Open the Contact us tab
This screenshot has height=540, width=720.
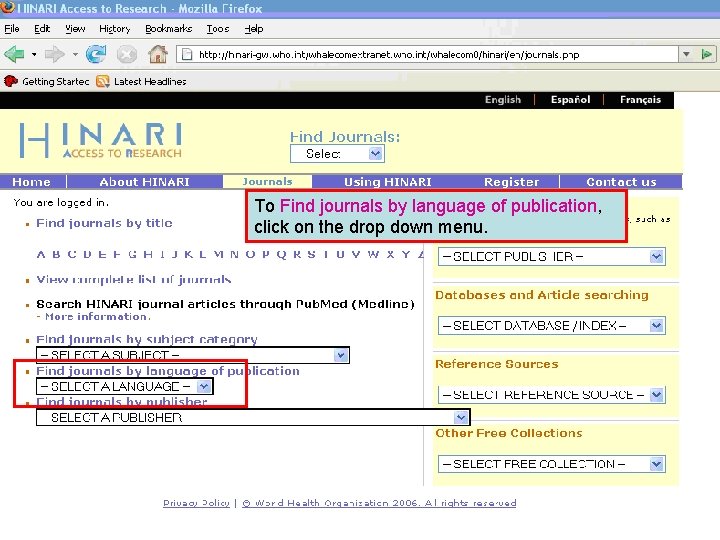pyautogui.click(x=621, y=182)
